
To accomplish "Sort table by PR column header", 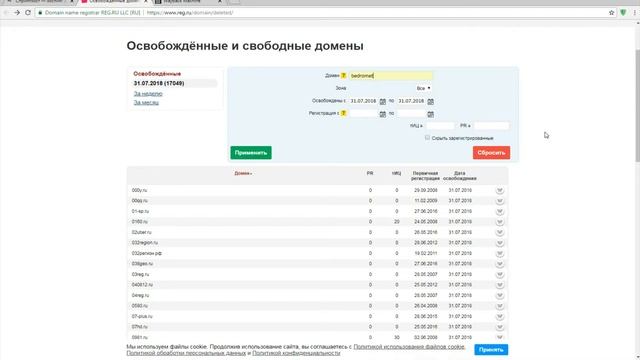I will pyautogui.click(x=370, y=173).
